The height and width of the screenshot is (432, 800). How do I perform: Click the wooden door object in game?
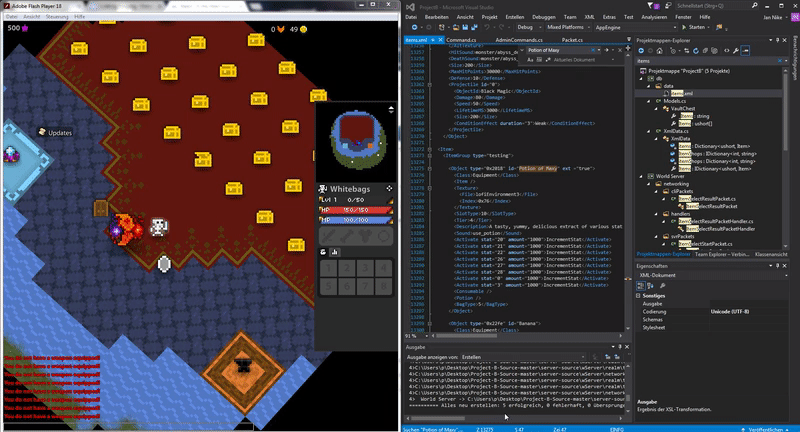click(x=101, y=209)
